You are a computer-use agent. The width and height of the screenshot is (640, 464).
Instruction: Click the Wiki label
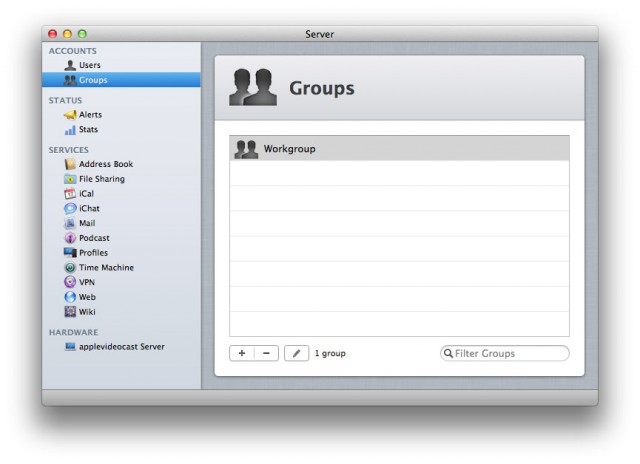point(87,312)
